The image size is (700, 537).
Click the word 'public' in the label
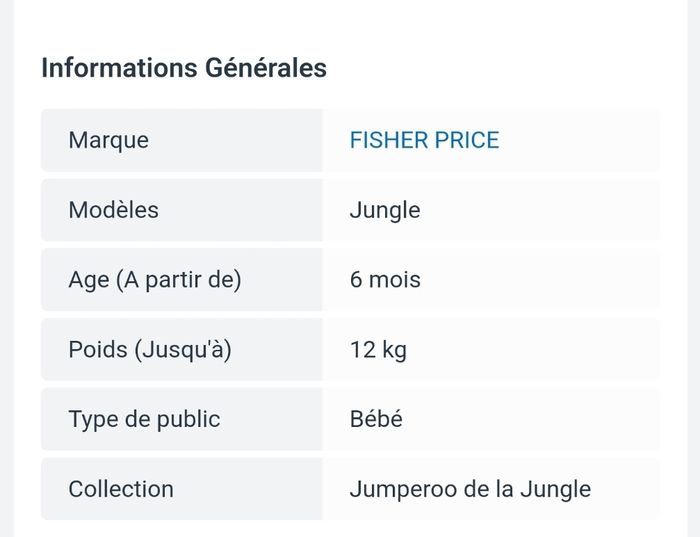pos(187,419)
